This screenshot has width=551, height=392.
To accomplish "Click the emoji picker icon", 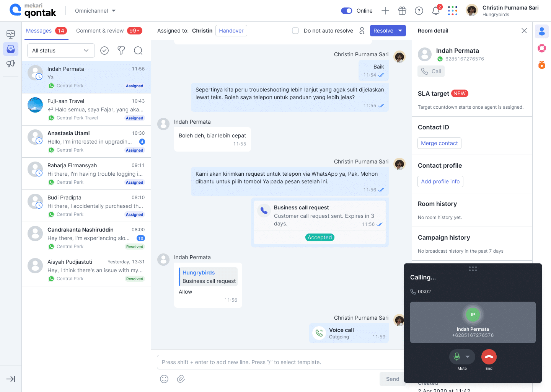I will [164, 379].
